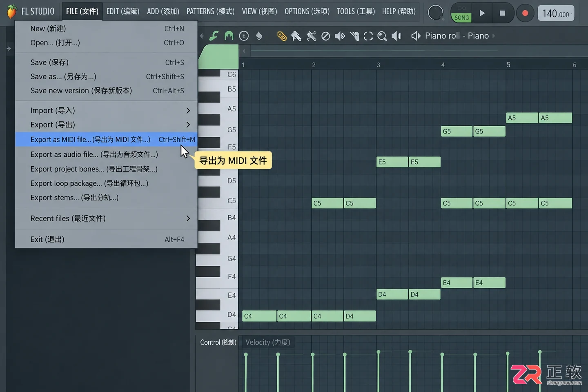Image resolution: width=588 pixels, height=392 pixels.
Task: Open the Piano roll - Piano target dropdown
Action: (x=460, y=36)
